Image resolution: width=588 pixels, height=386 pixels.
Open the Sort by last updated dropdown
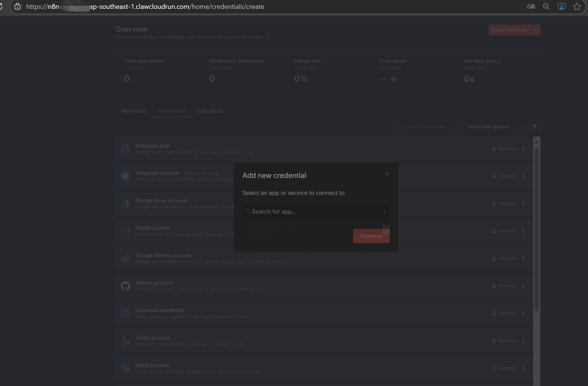coord(496,127)
